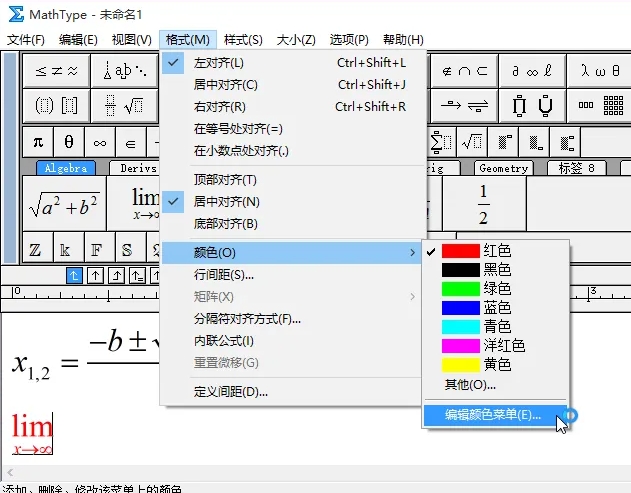Choose top alignment 顶部对齐(T)
The image size is (631, 493).
293,179
